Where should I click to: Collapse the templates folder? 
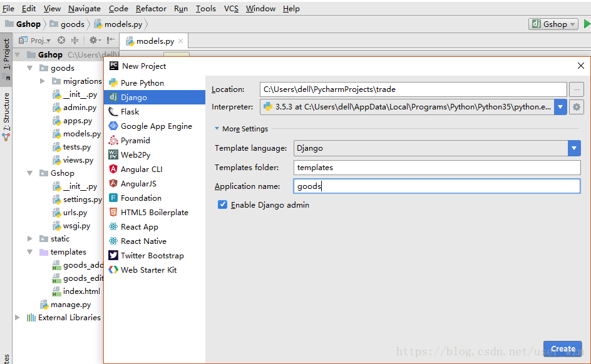[x=30, y=252]
